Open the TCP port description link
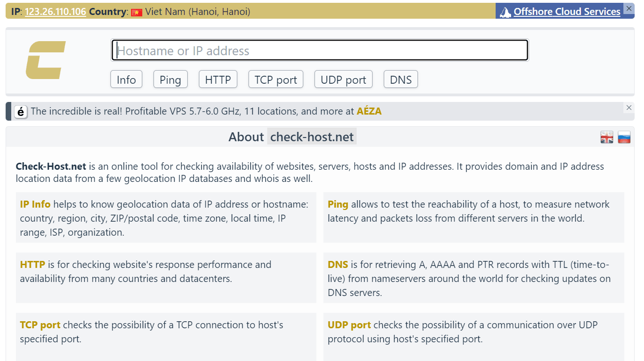This screenshot has height=361, width=644. (40, 325)
